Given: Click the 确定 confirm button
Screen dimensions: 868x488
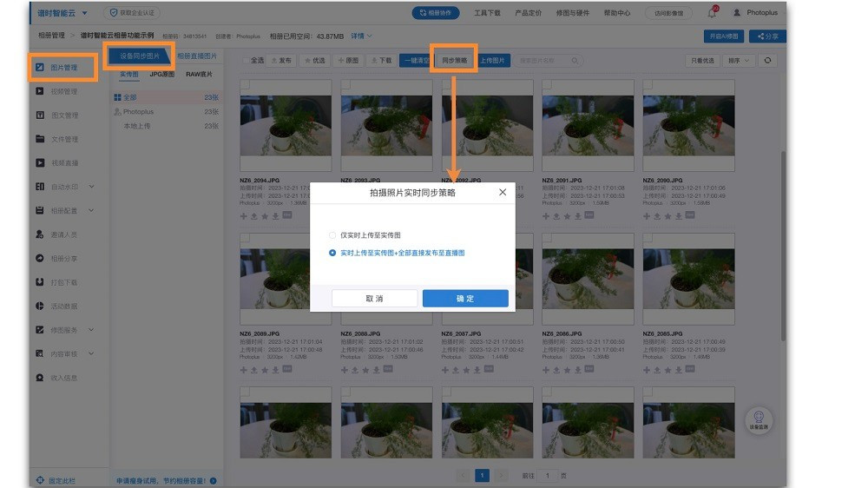Looking at the screenshot, I should (x=465, y=298).
